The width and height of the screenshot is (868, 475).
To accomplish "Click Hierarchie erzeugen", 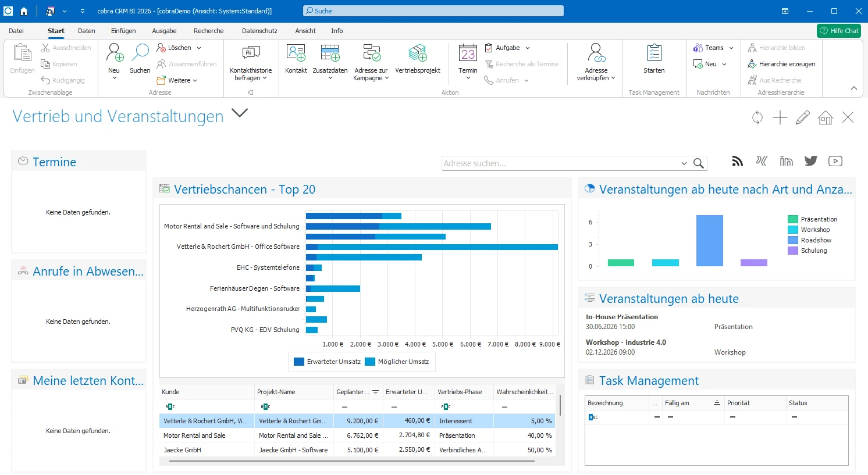I will (781, 64).
